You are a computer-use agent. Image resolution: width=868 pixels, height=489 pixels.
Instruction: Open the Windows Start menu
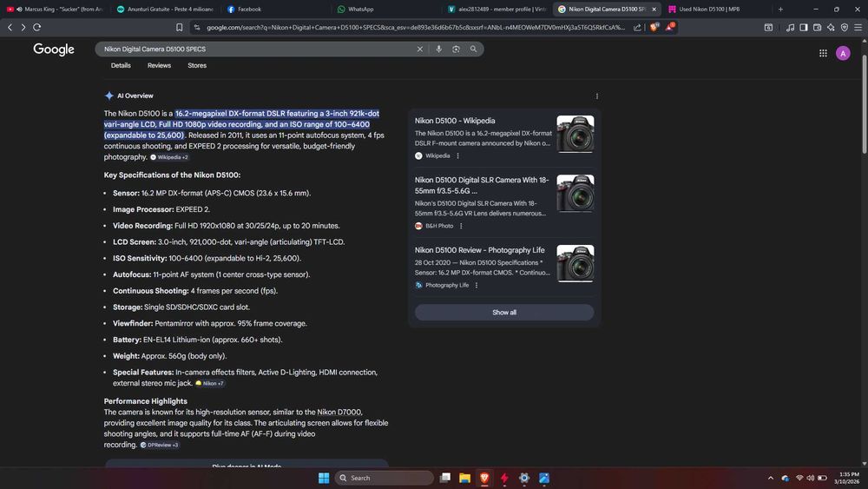324,478
